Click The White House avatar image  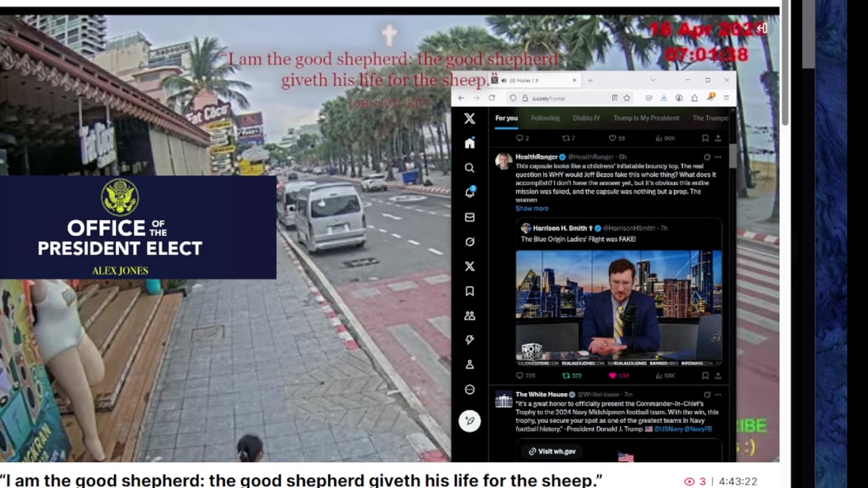(503, 400)
